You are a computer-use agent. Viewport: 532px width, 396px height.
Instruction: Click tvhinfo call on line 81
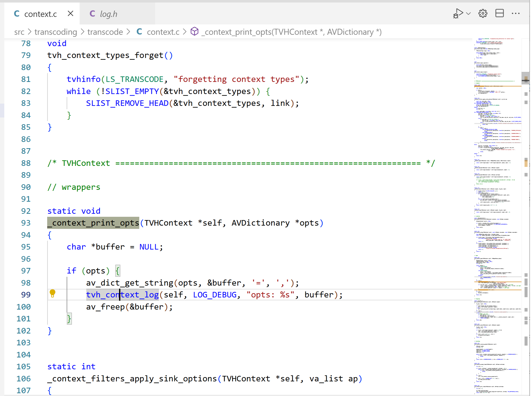(x=83, y=79)
